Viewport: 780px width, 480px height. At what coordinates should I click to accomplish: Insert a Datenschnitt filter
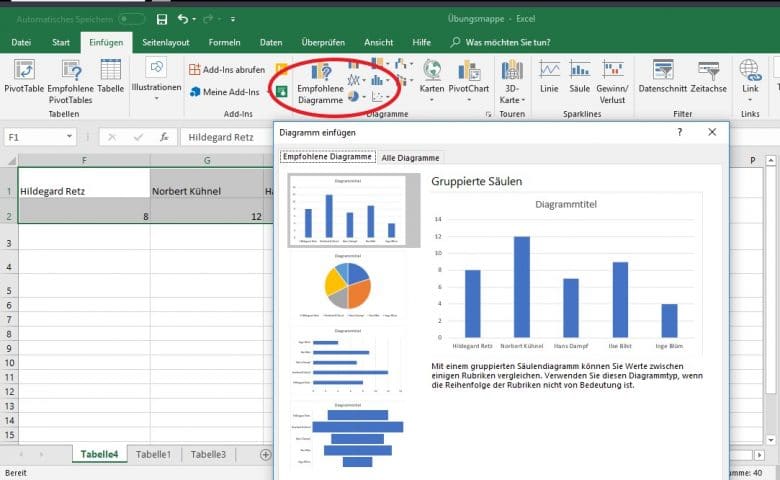tap(663, 76)
